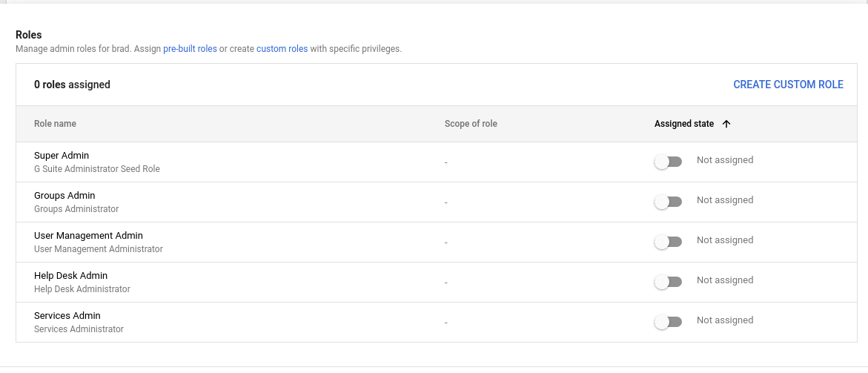Follow the custom roles link
This screenshot has width=868, height=373.
pos(282,49)
